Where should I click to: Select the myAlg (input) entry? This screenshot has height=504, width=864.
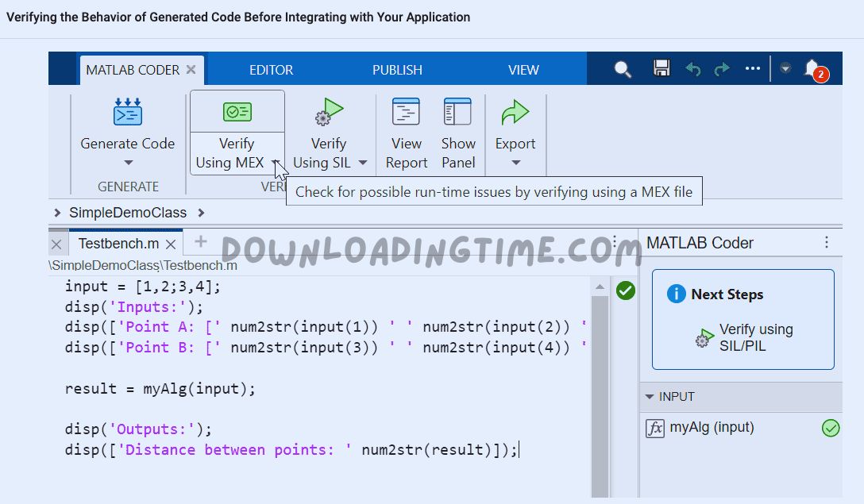tap(712, 428)
